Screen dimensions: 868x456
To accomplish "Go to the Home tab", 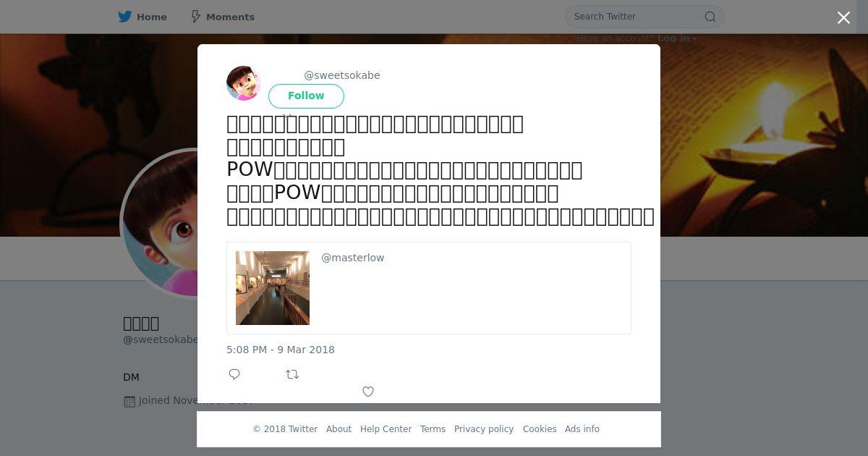I will tap(142, 17).
